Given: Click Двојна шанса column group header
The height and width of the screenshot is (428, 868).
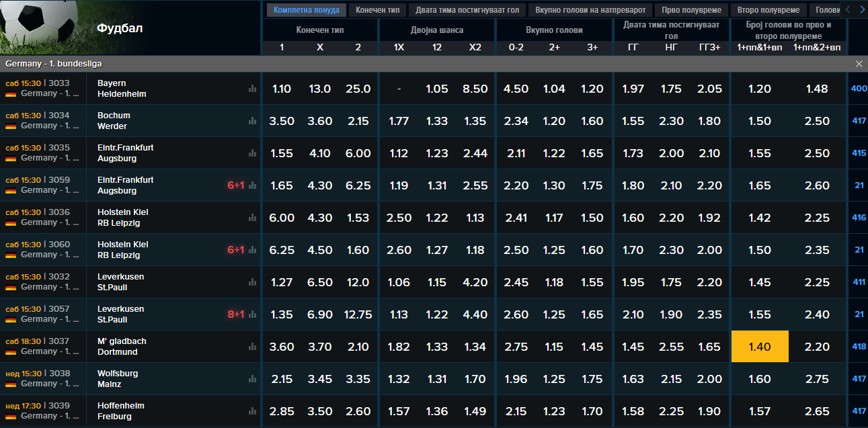Looking at the screenshot, I should pyautogui.click(x=437, y=30).
